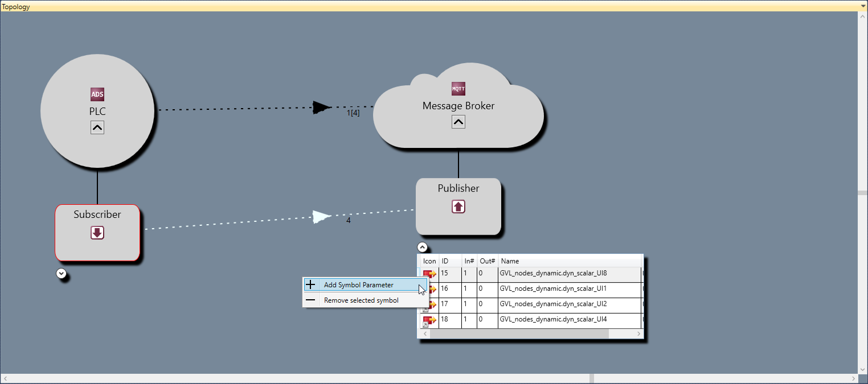Choose Remove selected symbol menu entry

pos(365,300)
